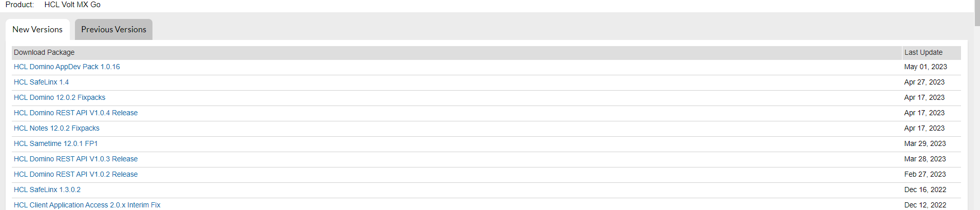Select HCL Domino REST API V1.0.2 Release
Viewport: 980px width, 210px height.
(x=75, y=174)
